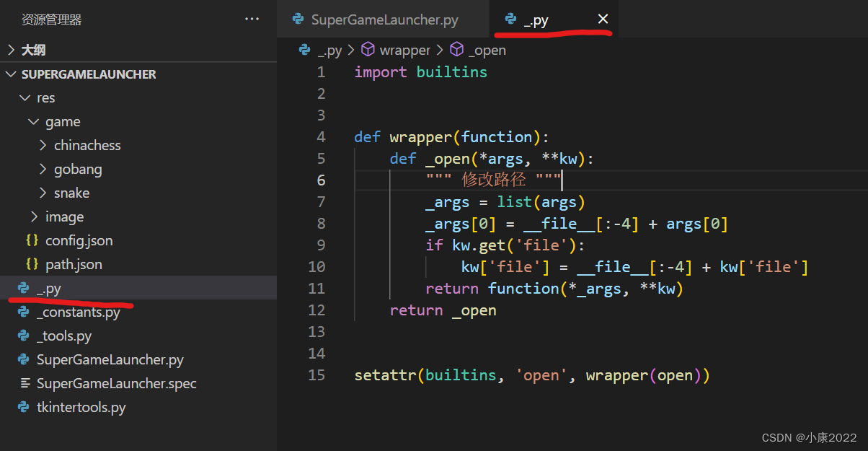Click 'def wrapper(function):' line

click(451, 137)
